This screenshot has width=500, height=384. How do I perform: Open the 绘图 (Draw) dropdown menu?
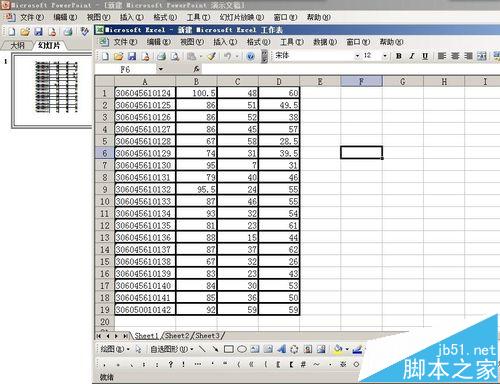click(115, 349)
